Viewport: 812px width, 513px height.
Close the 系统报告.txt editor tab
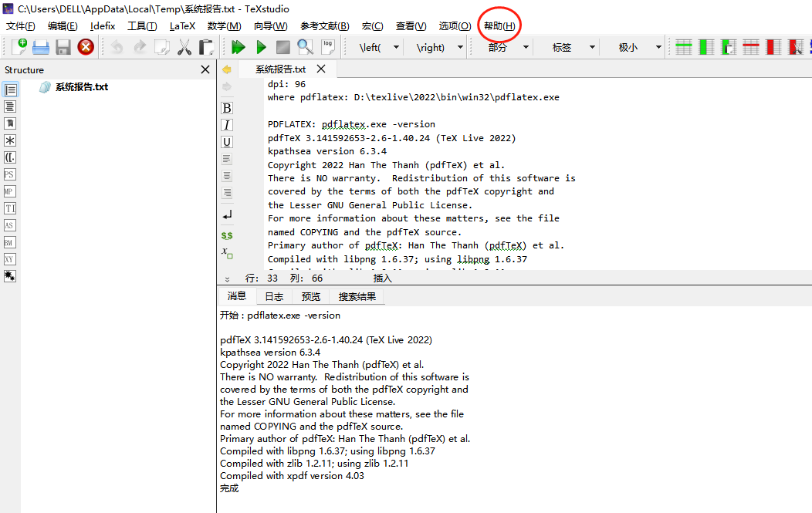click(321, 69)
